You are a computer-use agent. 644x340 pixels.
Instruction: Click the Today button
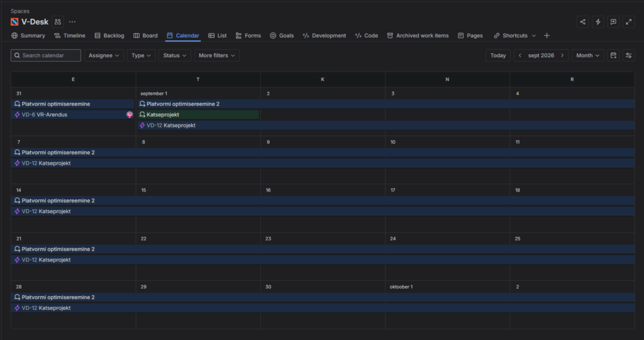coord(497,55)
